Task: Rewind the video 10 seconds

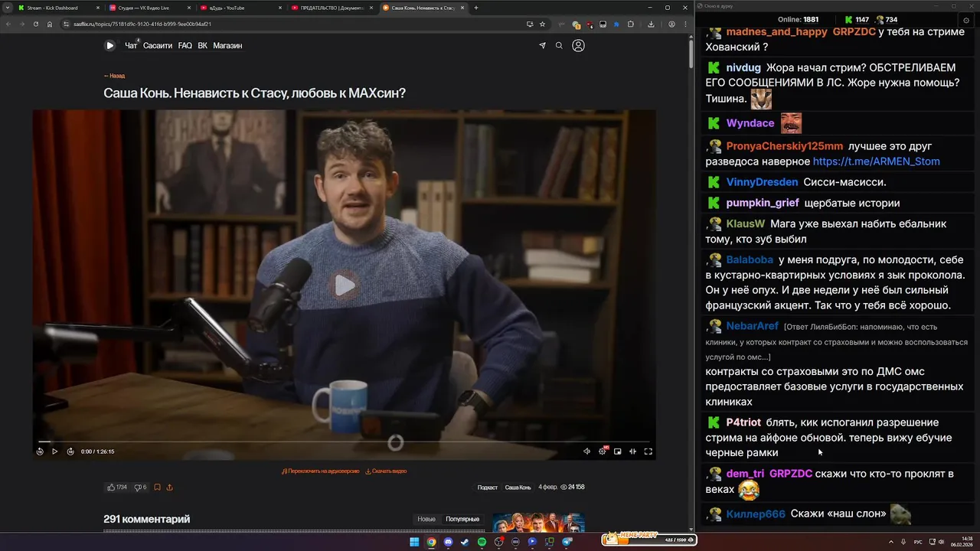Action: (x=40, y=452)
